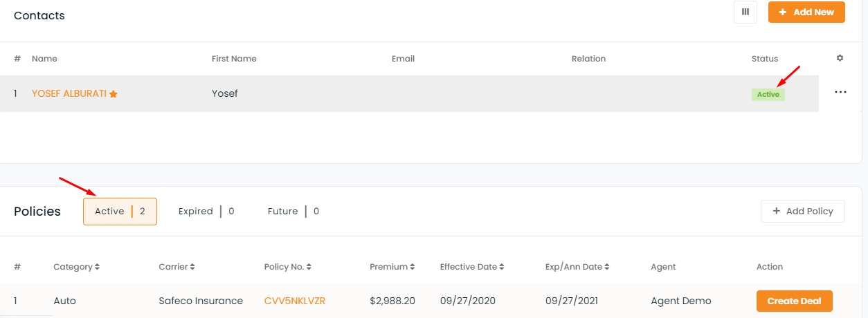
Task: Click the Add New contact button
Action: 806,12
